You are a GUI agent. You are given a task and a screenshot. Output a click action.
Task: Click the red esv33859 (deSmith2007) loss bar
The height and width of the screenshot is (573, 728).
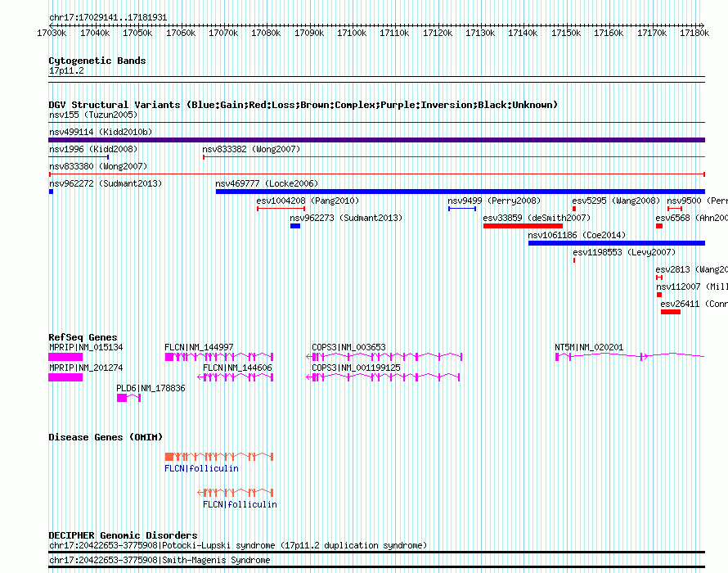[x=523, y=226]
